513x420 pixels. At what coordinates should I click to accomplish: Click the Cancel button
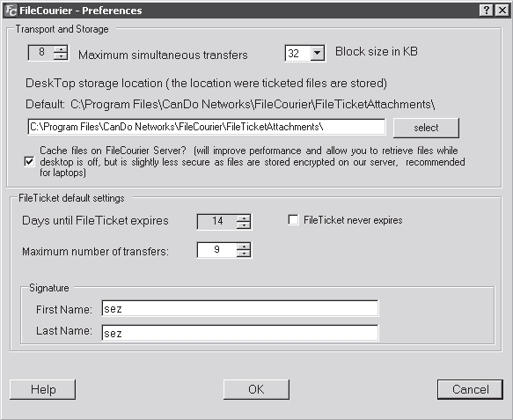tap(470, 389)
